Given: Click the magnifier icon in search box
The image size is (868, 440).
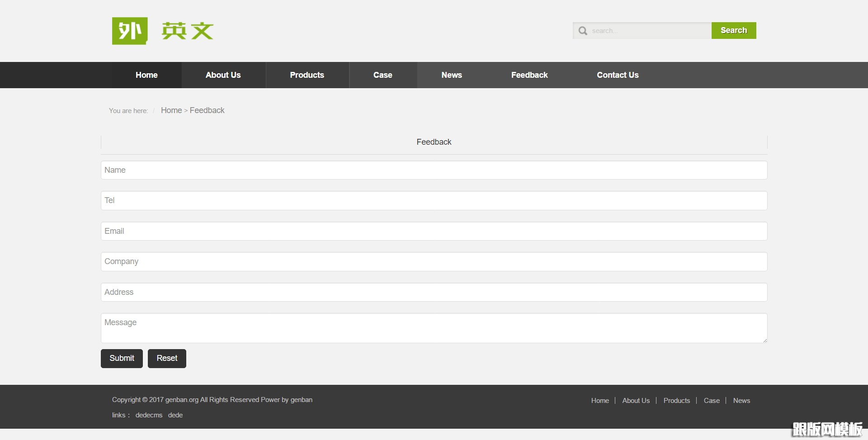Looking at the screenshot, I should point(583,31).
